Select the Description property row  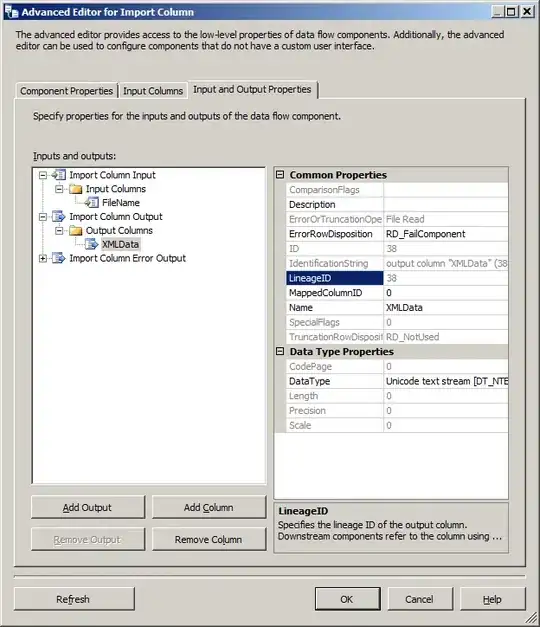[397, 204]
